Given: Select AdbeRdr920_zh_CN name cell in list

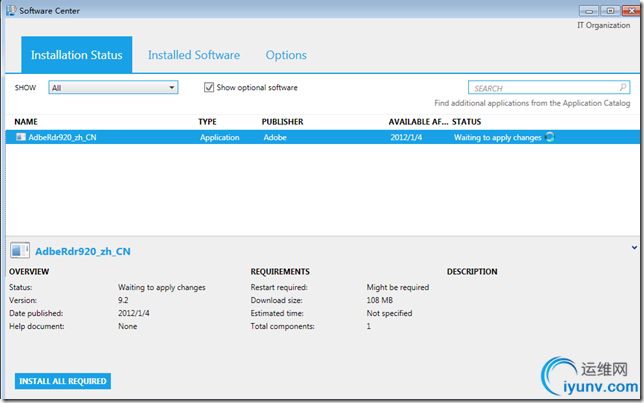Looking at the screenshot, I should pos(62,137).
